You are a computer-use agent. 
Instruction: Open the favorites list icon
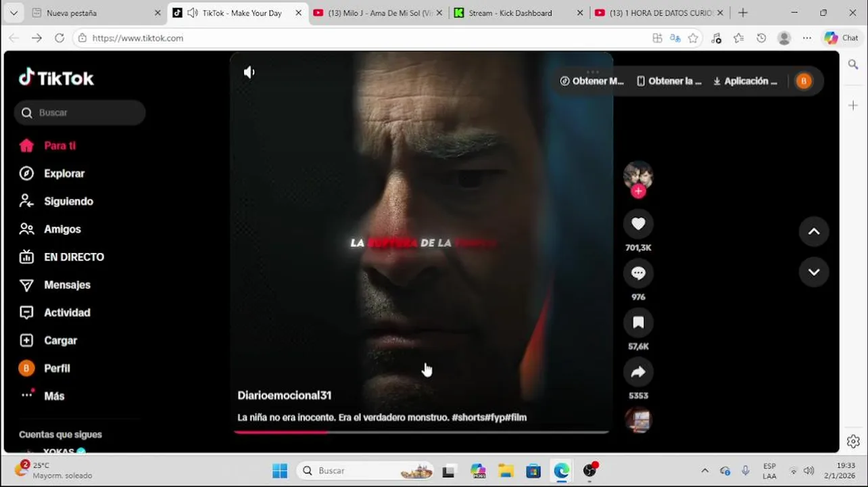click(x=739, y=38)
